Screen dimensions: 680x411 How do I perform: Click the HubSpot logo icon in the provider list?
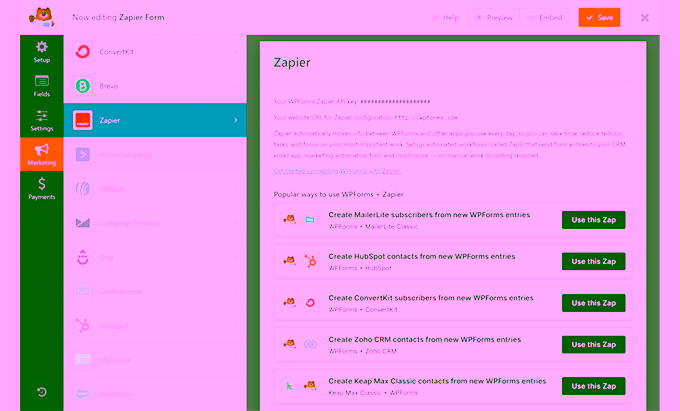(82, 326)
